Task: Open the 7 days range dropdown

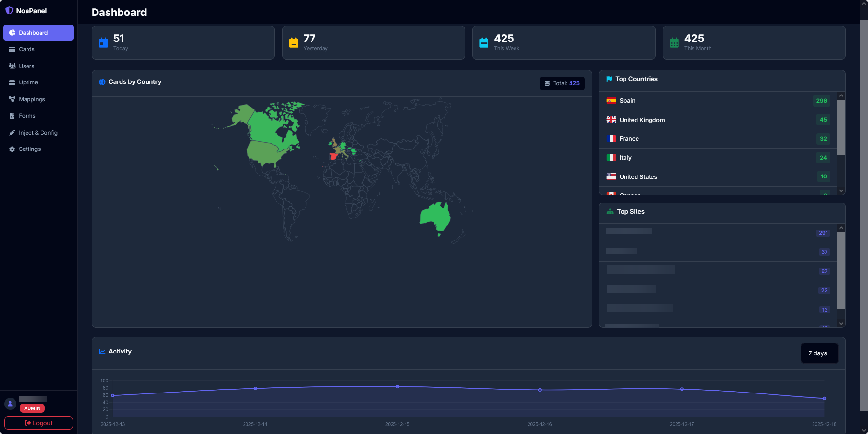Action: (x=819, y=353)
